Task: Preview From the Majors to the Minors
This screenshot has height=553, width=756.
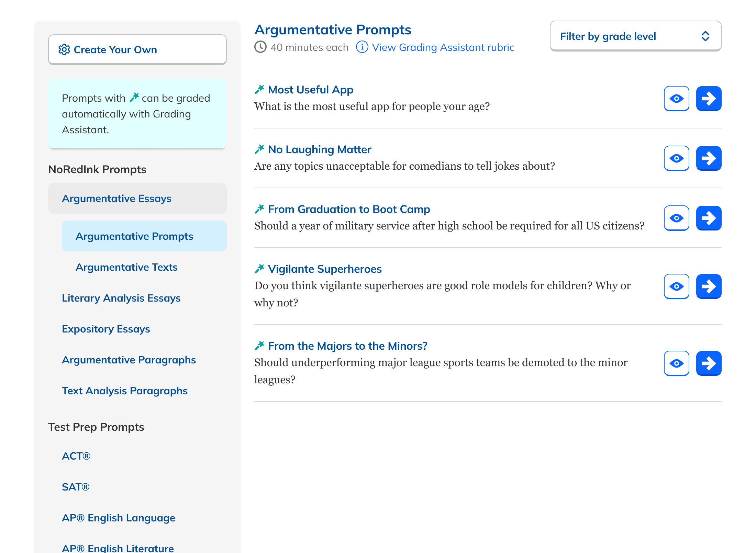Action: tap(676, 363)
